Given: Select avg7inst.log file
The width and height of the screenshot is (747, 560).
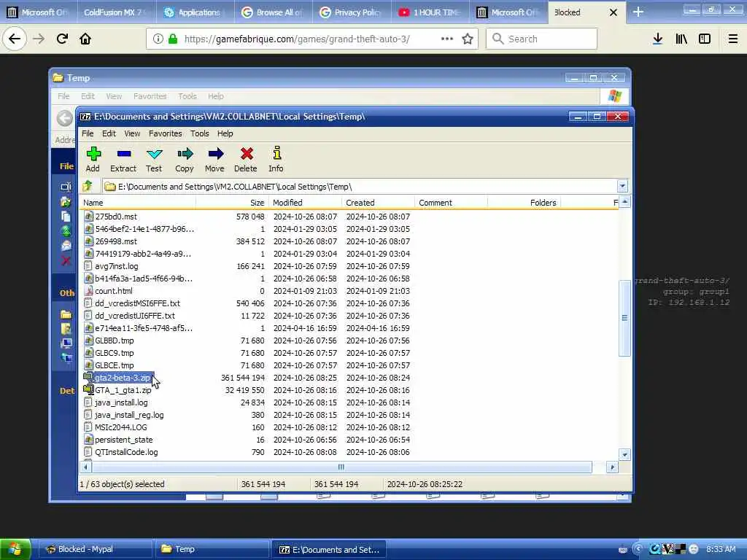Looking at the screenshot, I should [x=116, y=266].
